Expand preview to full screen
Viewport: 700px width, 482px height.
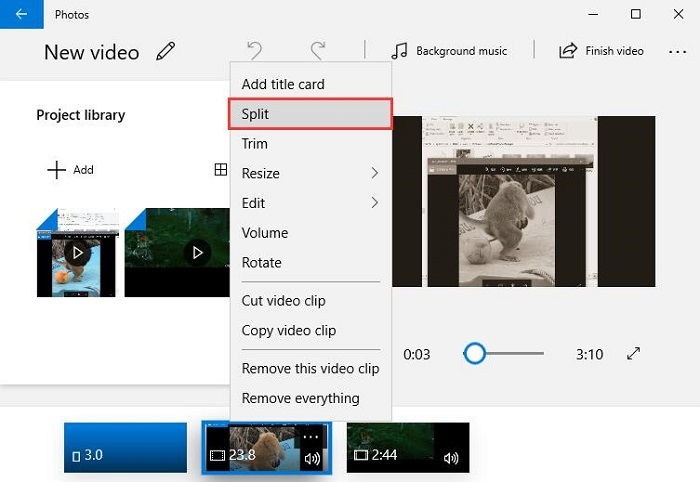coord(633,354)
